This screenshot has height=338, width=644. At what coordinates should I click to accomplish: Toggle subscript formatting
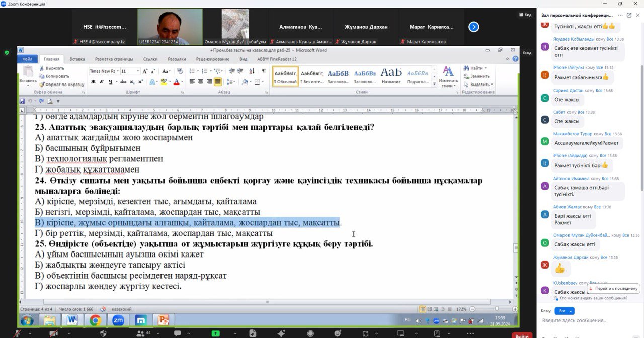[x=132, y=81]
